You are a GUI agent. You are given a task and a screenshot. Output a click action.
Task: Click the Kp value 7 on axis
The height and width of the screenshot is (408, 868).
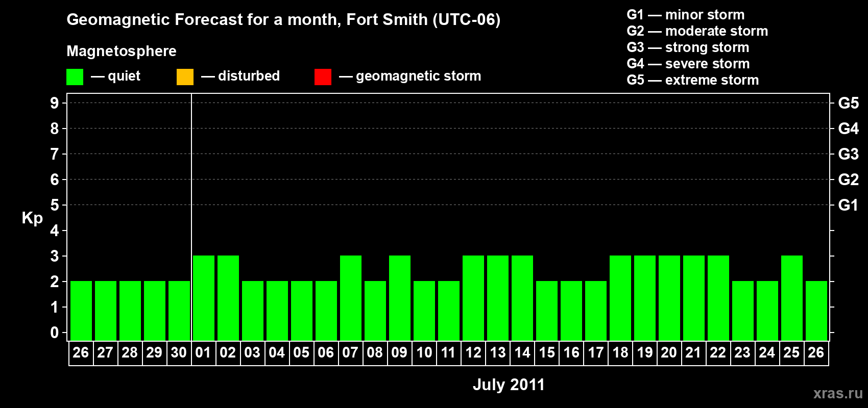55,154
